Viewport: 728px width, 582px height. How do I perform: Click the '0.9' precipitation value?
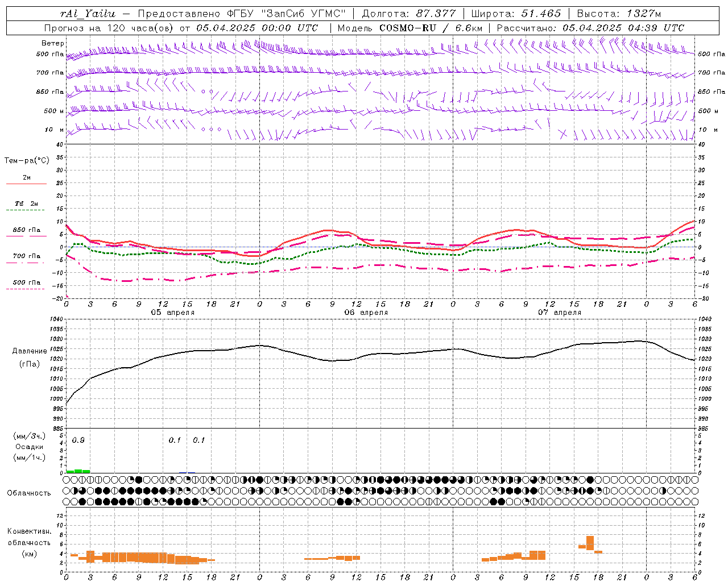(78, 440)
